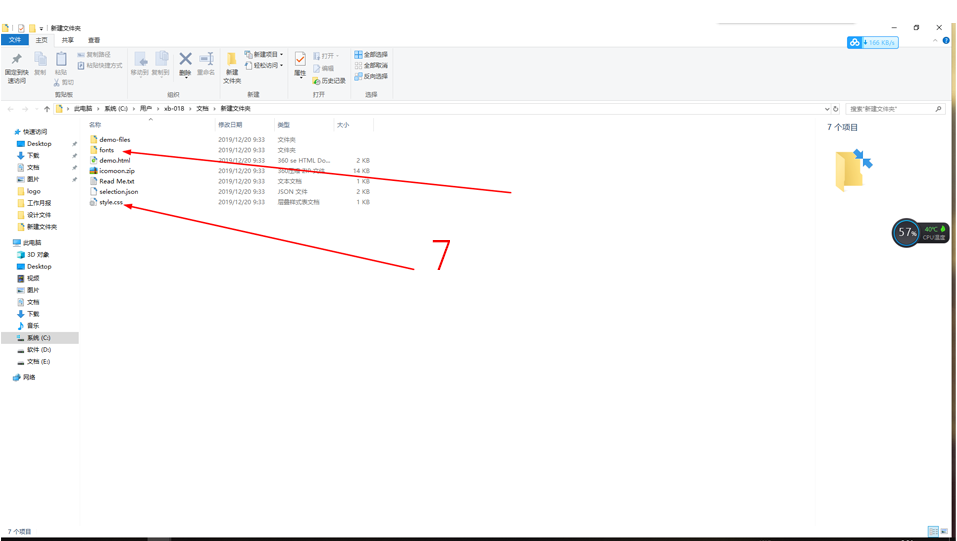Collapse the ribbon with the chevron
The width and height of the screenshot is (957, 541).
pyautogui.click(x=935, y=40)
